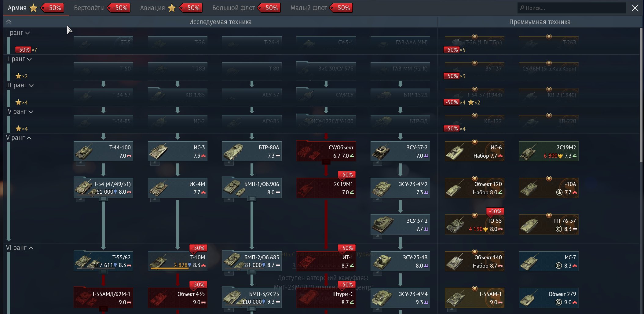Screen dimensions: 644x314
Task: Choose the ТО-55 premium vehicle card
Action: (x=474, y=225)
